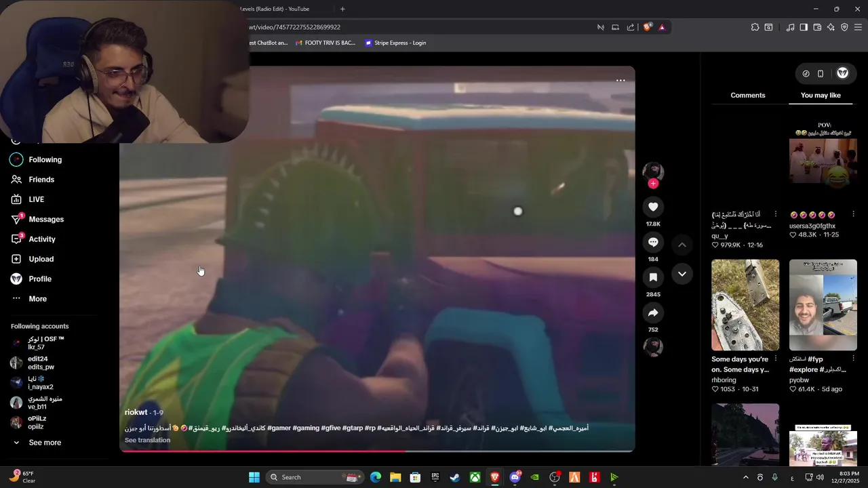Screen dimensions: 868x488
Task: Click See translation under the caption
Action: (147, 441)
